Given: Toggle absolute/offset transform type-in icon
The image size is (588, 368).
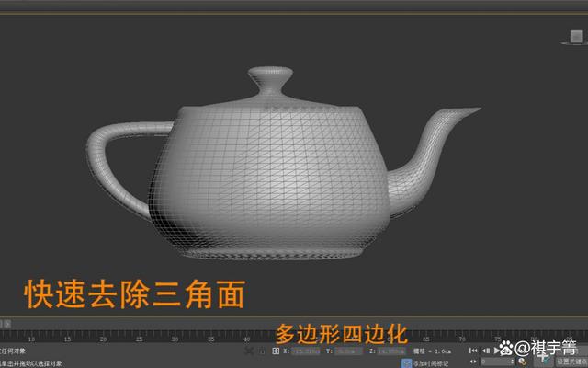Looking at the screenshot, I should click(276, 351).
